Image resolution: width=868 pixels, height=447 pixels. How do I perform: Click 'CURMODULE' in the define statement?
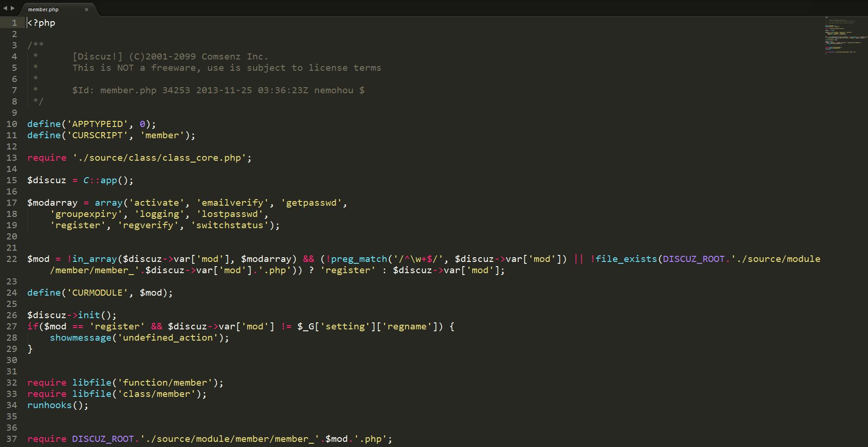(x=97, y=293)
